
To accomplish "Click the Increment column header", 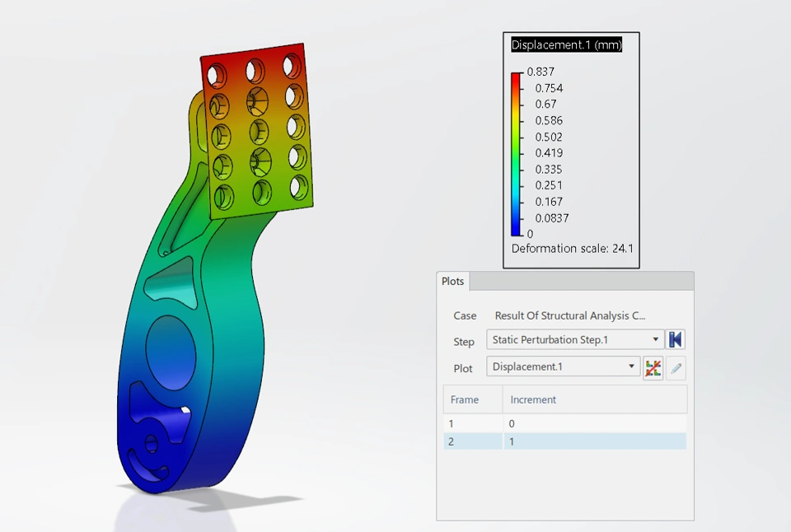I will point(595,399).
